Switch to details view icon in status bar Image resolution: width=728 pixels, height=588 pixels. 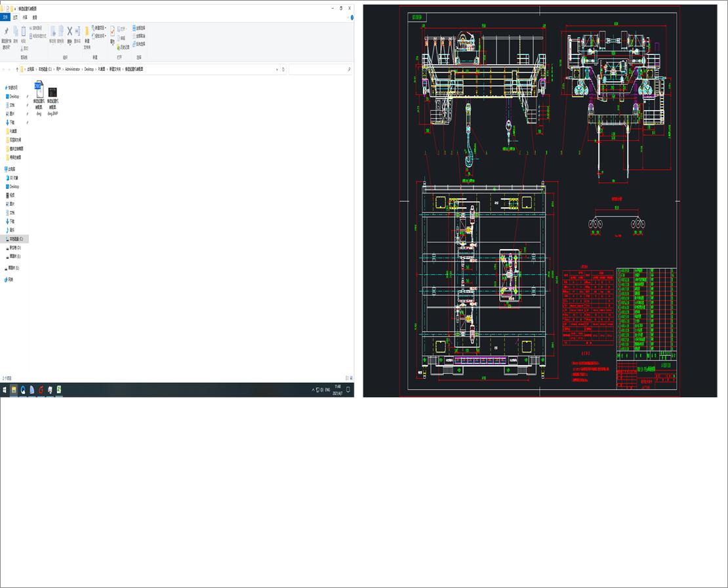click(348, 378)
